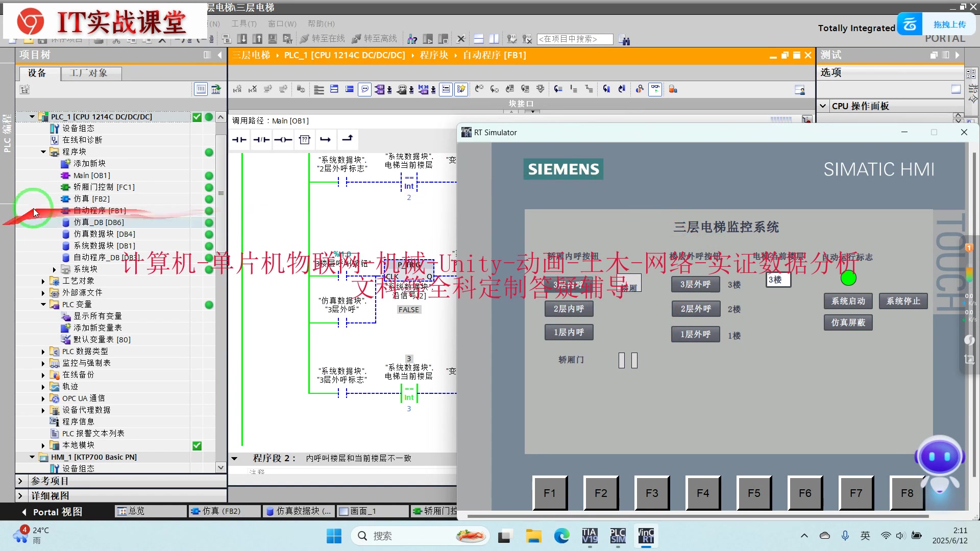Collapse the PLC 变量 folder

(43, 304)
